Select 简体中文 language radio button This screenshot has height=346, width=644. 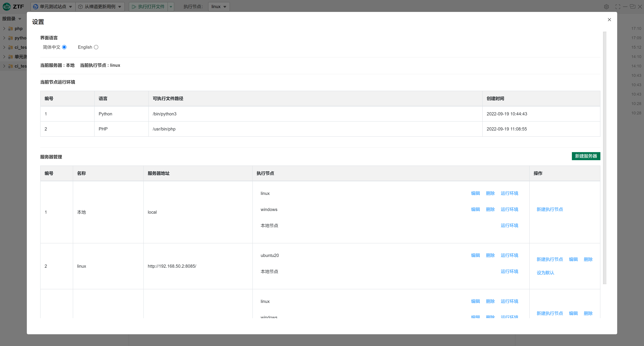click(x=64, y=47)
